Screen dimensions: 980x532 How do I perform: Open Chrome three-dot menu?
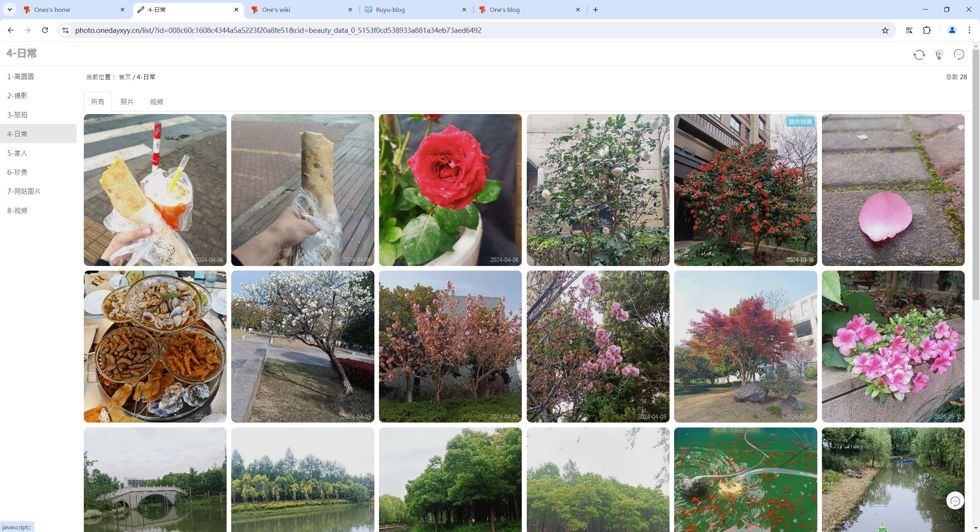click(x=969, y=30)
